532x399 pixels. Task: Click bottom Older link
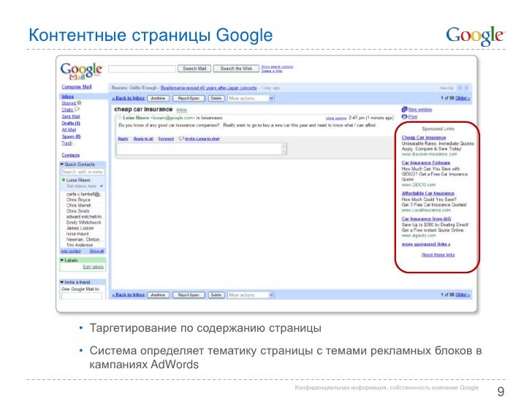click(x=463, y=294)
